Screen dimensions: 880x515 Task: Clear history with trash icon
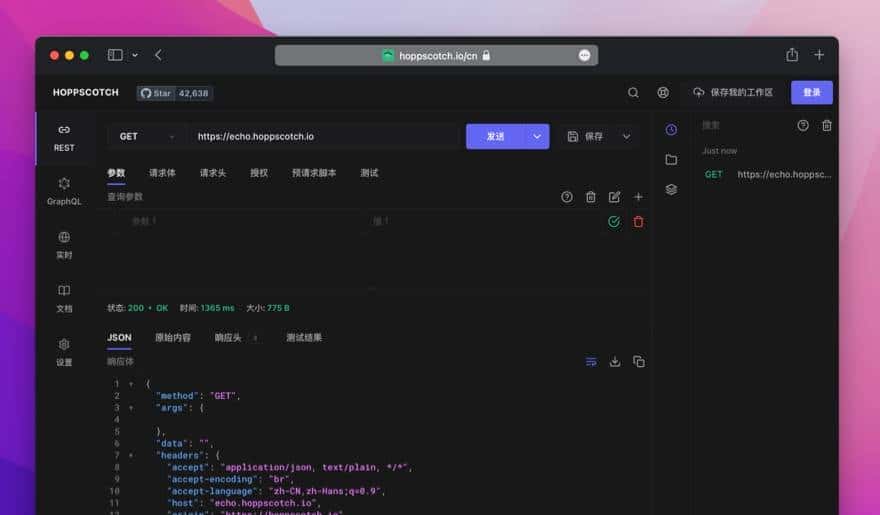(x=827, y=126)
